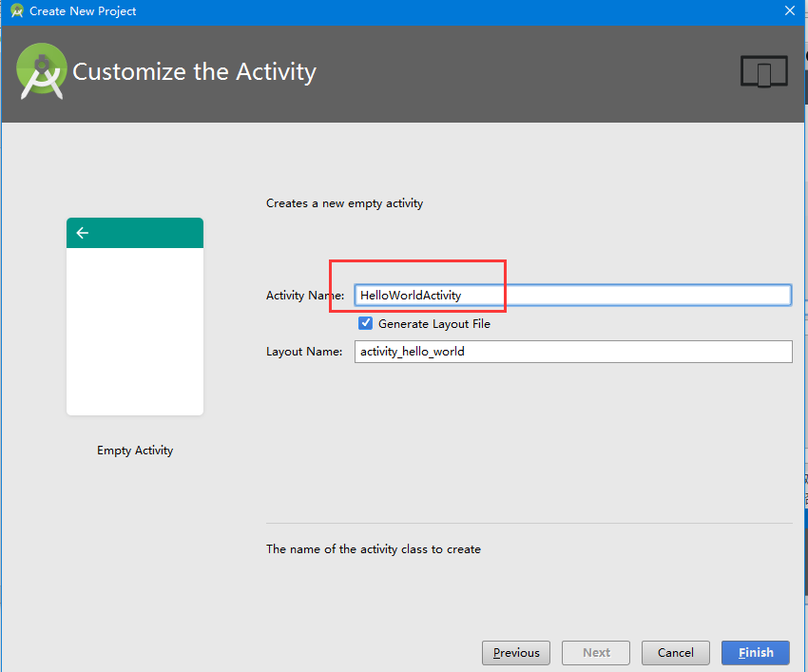Click the activity class description help text
The image size is (808, 672).
[374, 549]
